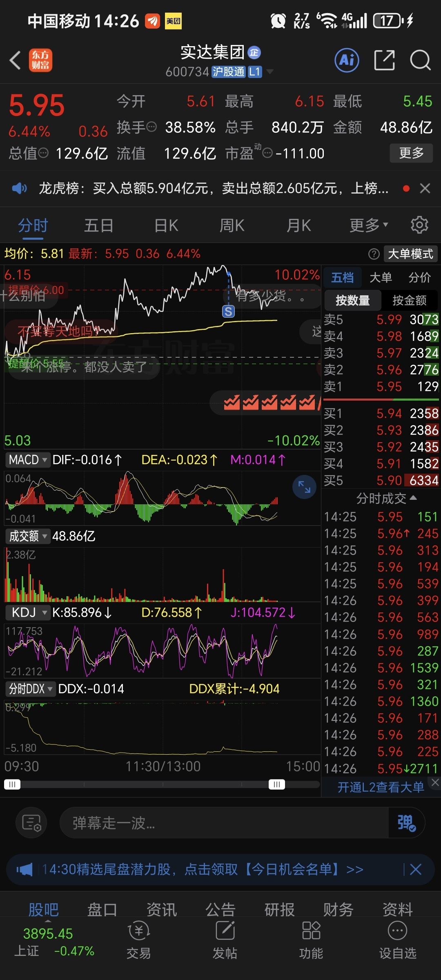441x980 pixels.
Task: Collapse the 分时成交 section
Action: point(386,498)
